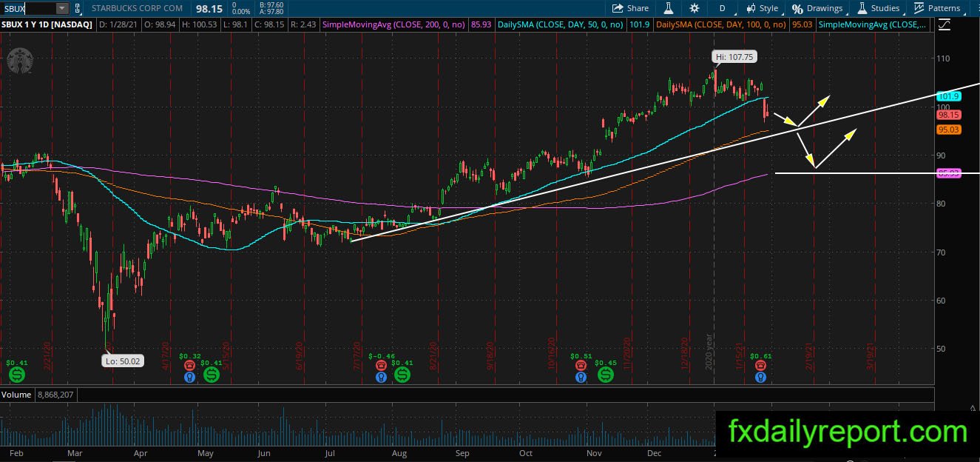980x462 pixels.
Task: Click the green dividend icon left of 2/21/20
Action: 16,375
